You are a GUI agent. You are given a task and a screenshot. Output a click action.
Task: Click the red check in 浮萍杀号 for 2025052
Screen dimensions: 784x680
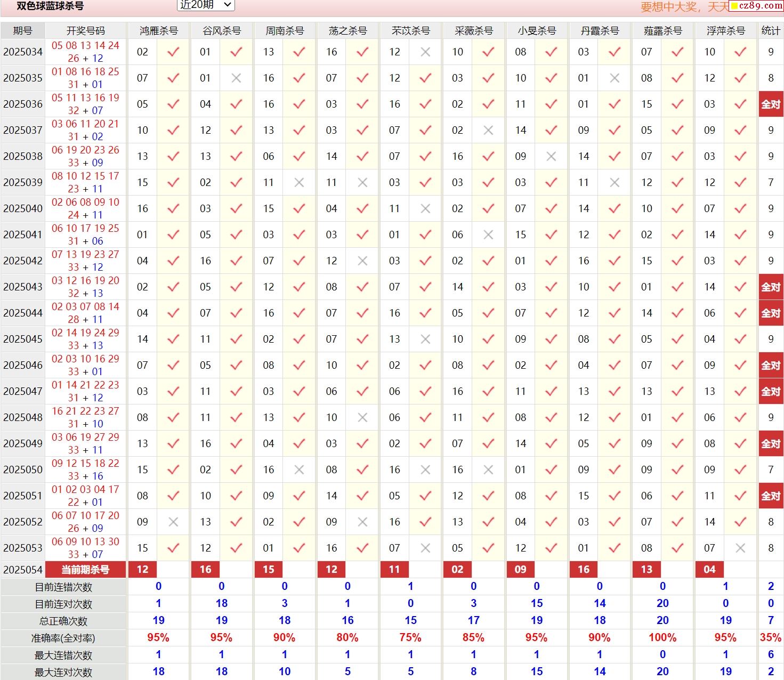740,522
